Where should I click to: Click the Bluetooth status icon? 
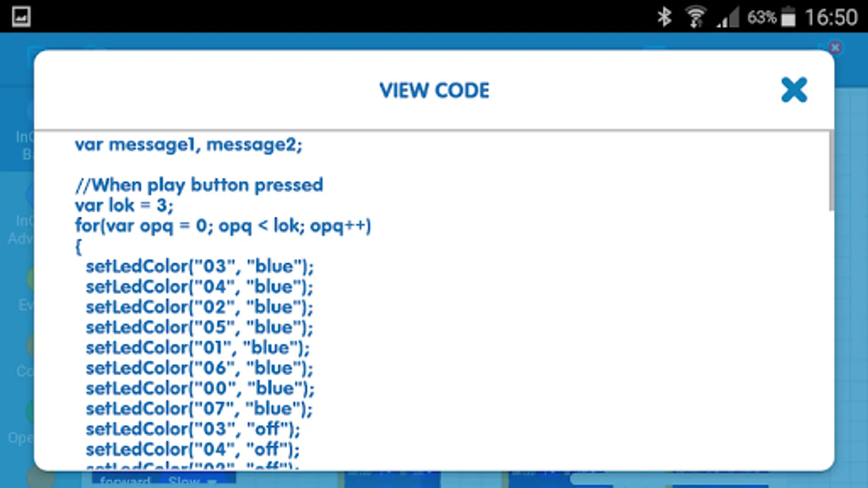[x=665, y=17]
